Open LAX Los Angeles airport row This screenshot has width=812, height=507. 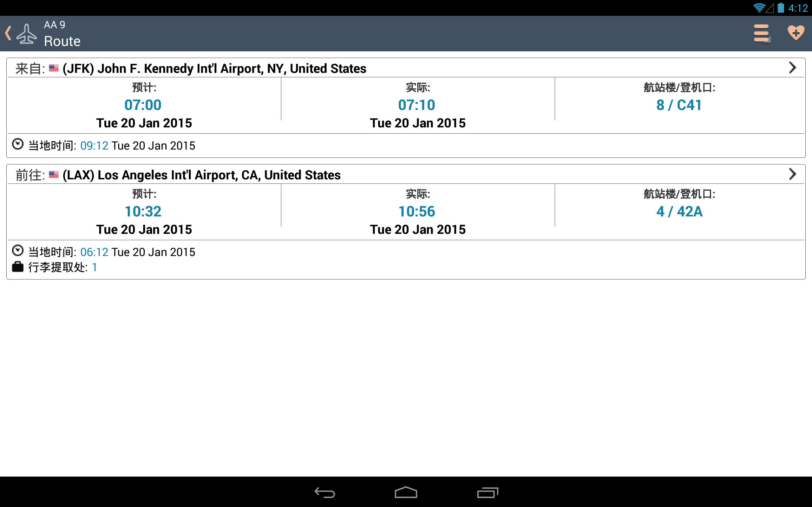pyautogui.click(x=201, y=175)
